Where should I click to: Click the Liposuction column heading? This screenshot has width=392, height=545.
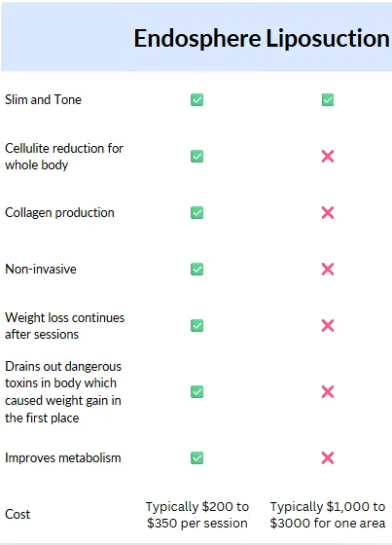tap(328, 39)
